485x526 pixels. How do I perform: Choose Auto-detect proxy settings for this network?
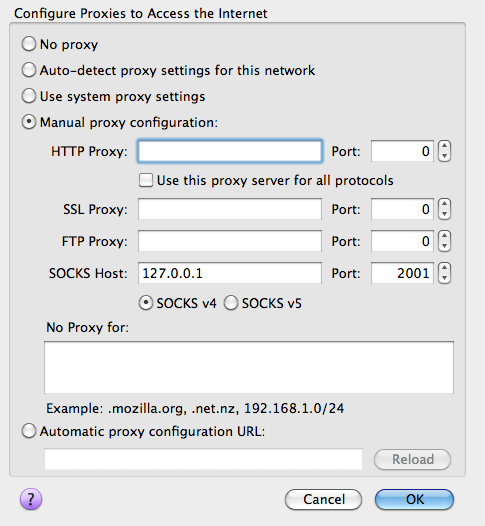(29, 70)
